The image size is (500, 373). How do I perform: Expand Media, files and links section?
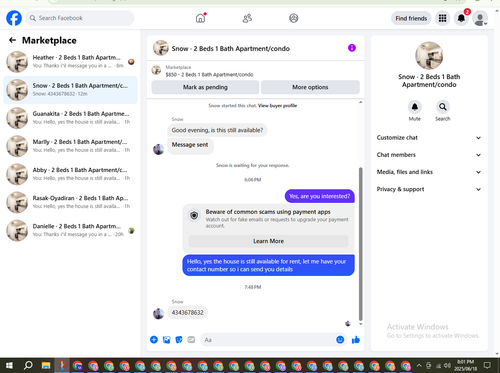click(429, 172)
